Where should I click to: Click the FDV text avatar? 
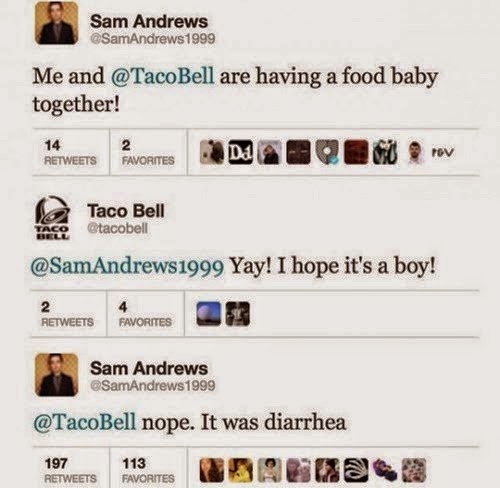(x=442, y=152)
